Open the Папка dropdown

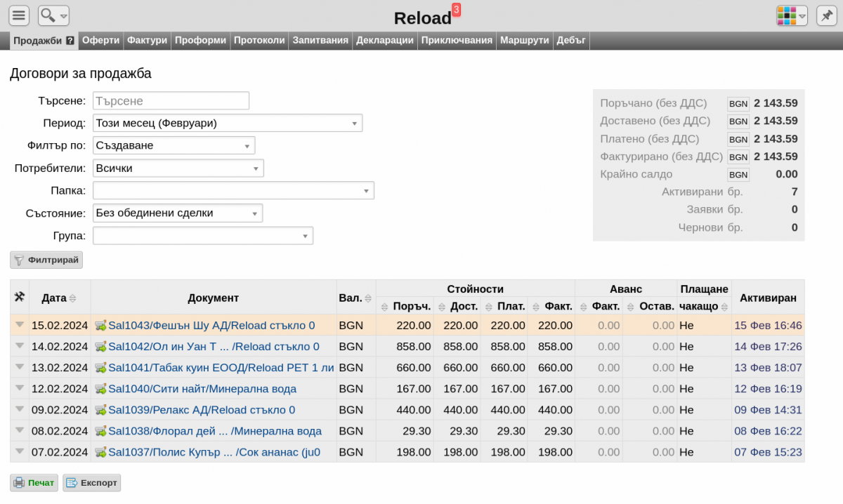(233, 190)
